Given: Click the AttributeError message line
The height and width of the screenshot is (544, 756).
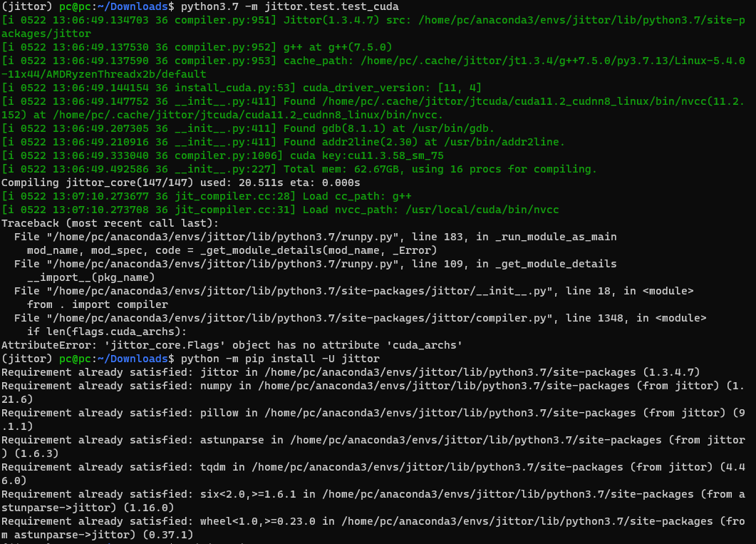Looking at the screenshot, I should pyautogui.click(x=232, y=345).
